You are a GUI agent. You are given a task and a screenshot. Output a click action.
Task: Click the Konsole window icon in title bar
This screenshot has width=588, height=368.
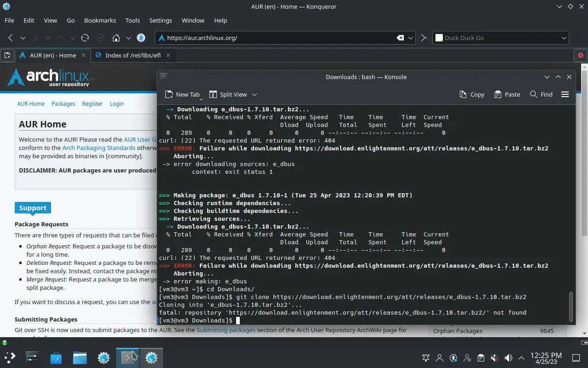click(163, 77)
